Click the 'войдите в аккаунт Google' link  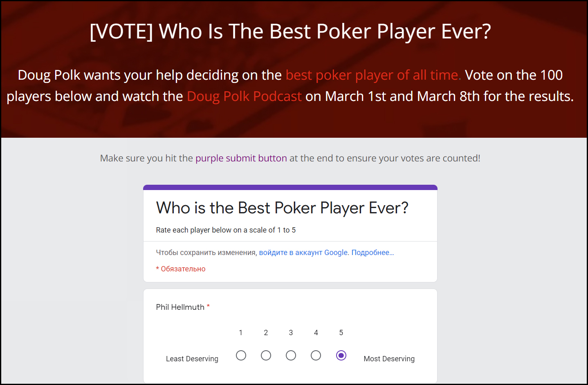[304, 253]
